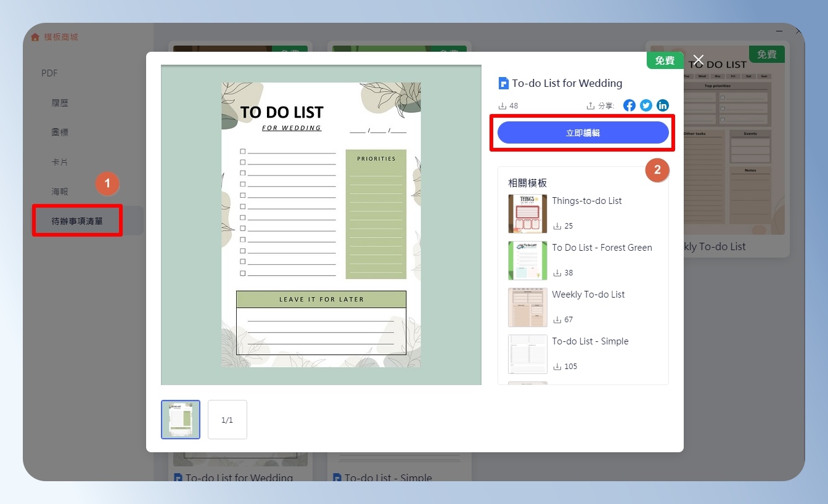Click the home icon beside 模板商城
The image size is (828, 504).
pos(35,37)
